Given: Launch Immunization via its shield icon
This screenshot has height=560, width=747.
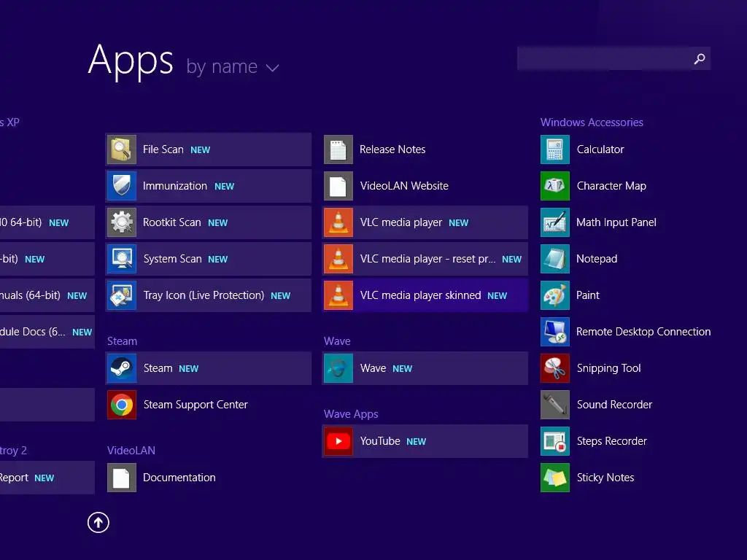Looking at the screenshot, I should tap(122, 186).
